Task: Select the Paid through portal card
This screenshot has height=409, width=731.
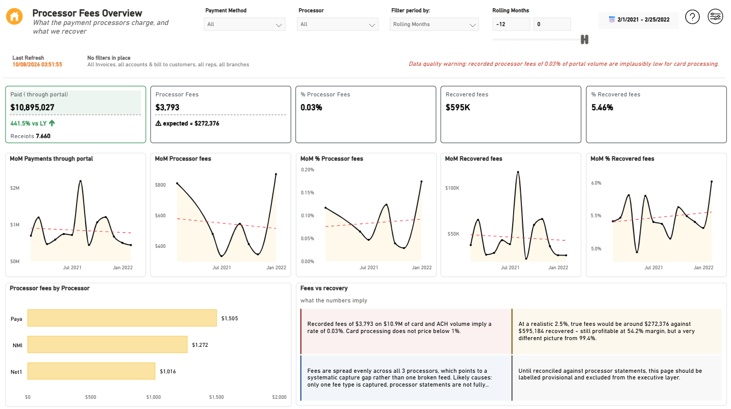Action: click(x=76, y=114)
